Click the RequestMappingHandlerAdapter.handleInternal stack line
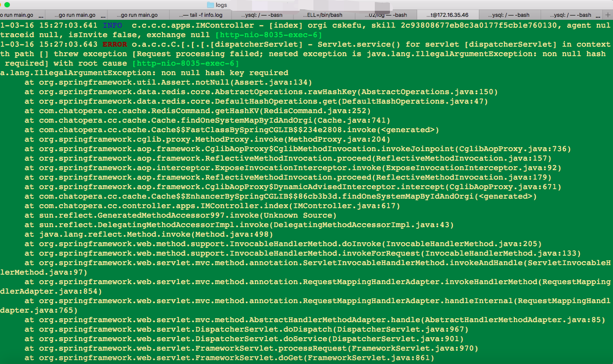This screenshot has height=364, width=613. pos(305,306)
